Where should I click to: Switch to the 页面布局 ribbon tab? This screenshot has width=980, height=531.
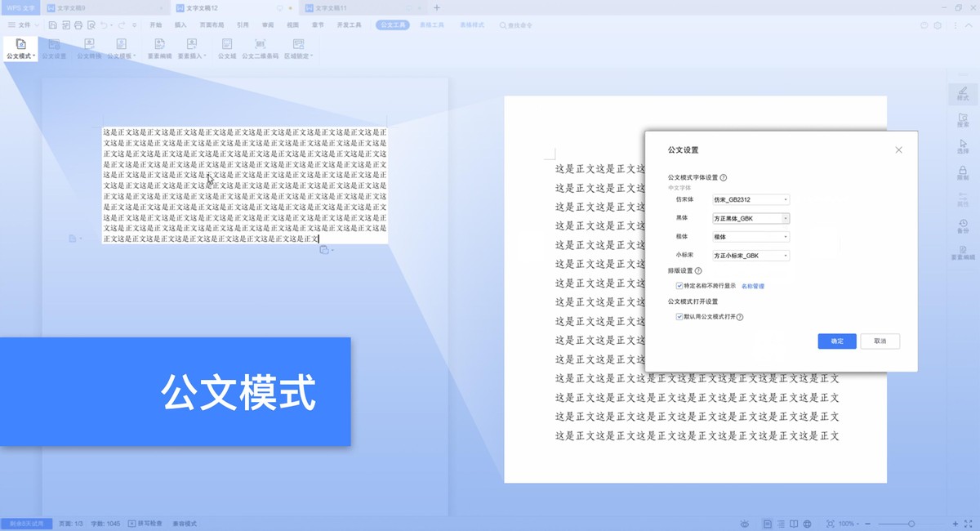(x=212, y=25)
